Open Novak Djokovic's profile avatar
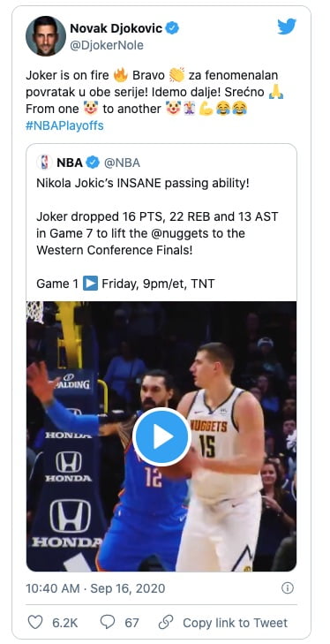 [46, 35]
